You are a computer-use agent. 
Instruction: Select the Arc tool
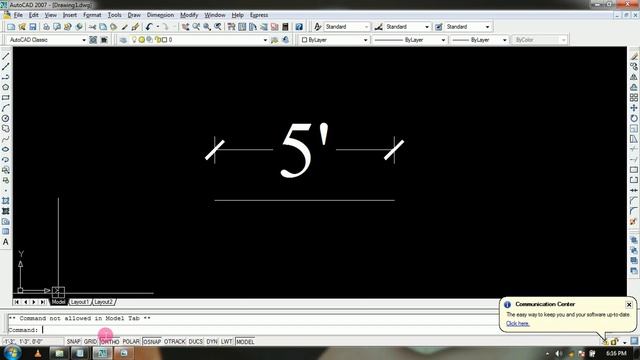coord(6,108)
